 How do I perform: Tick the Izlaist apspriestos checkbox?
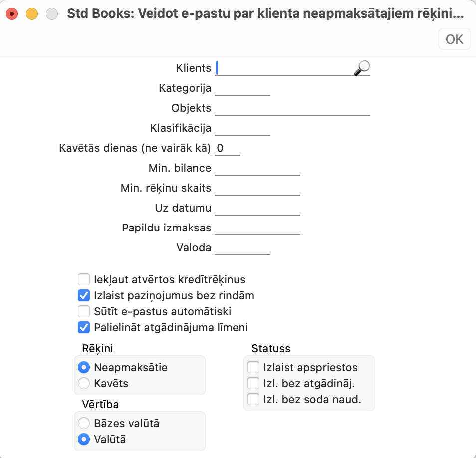pyautogui.click(x=254, y=368)
